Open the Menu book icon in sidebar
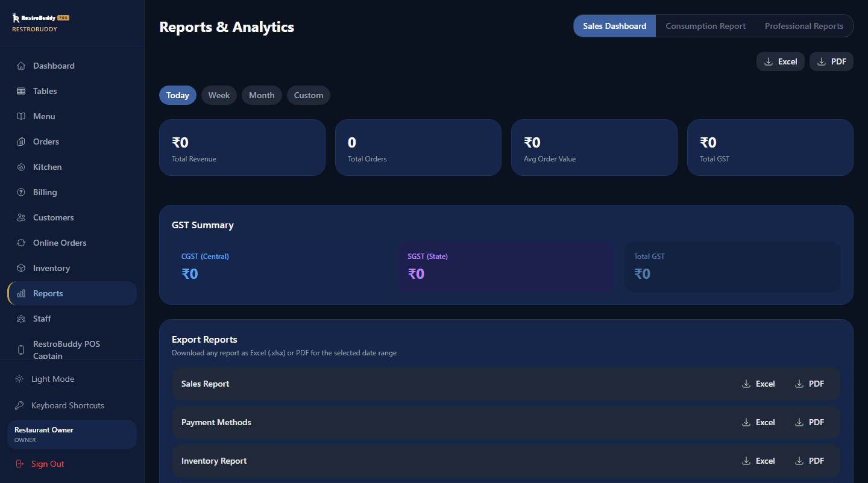Screen dimensions: 868x483 tap(21, 116)
